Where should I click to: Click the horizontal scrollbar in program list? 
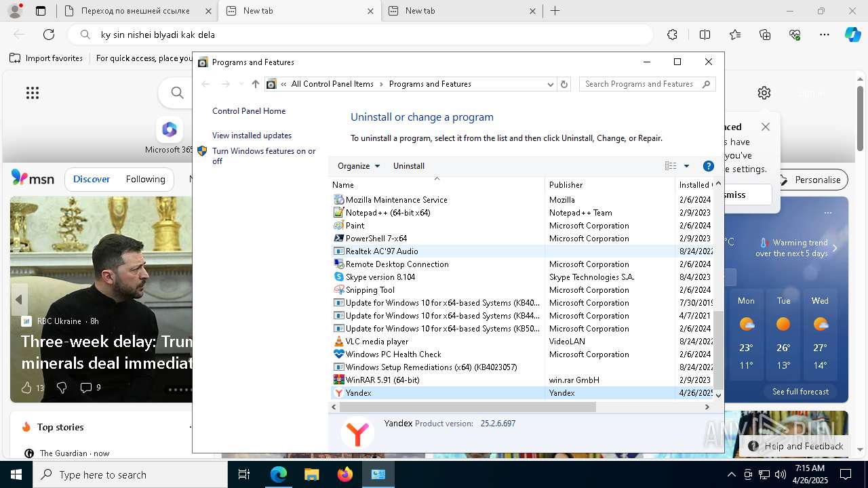tap(468, 407)
